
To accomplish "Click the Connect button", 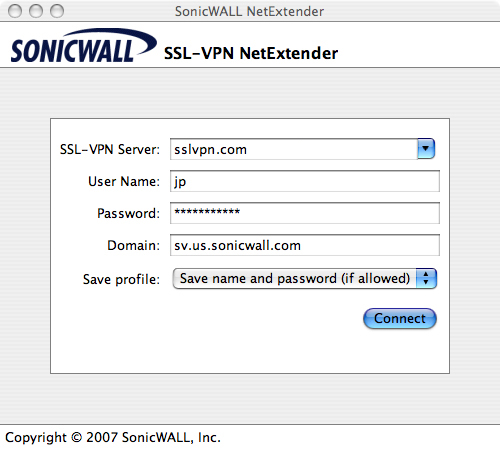I will (x=400, y=318).
